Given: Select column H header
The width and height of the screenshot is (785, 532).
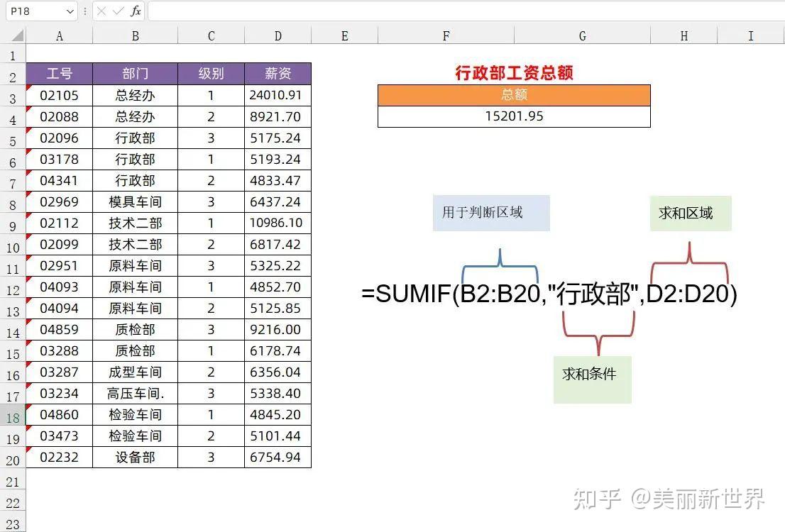Looking at the screenshot, I should (x=684, y=35).
